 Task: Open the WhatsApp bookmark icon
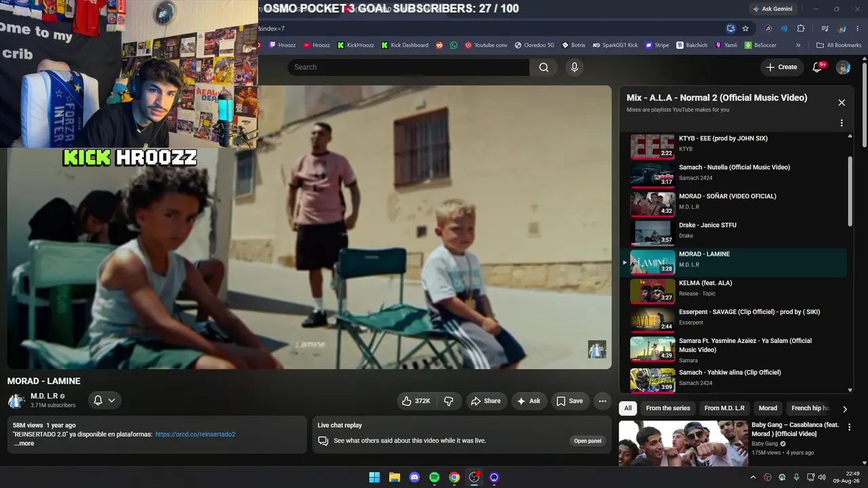454,45
